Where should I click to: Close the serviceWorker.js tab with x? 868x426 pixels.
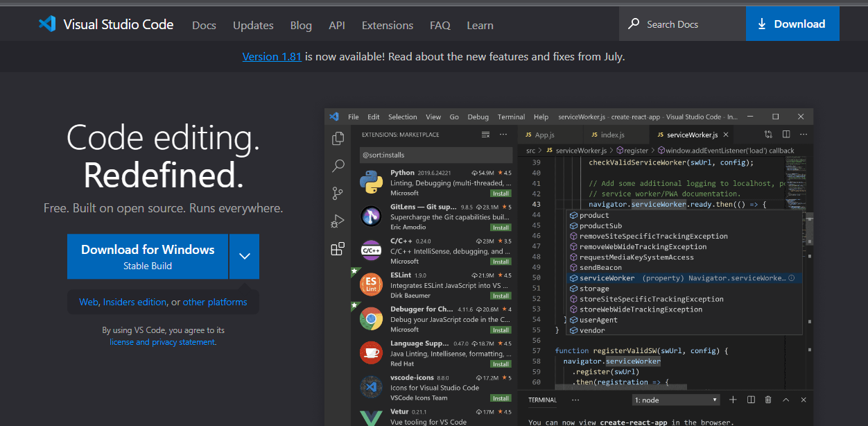(726, 135)
